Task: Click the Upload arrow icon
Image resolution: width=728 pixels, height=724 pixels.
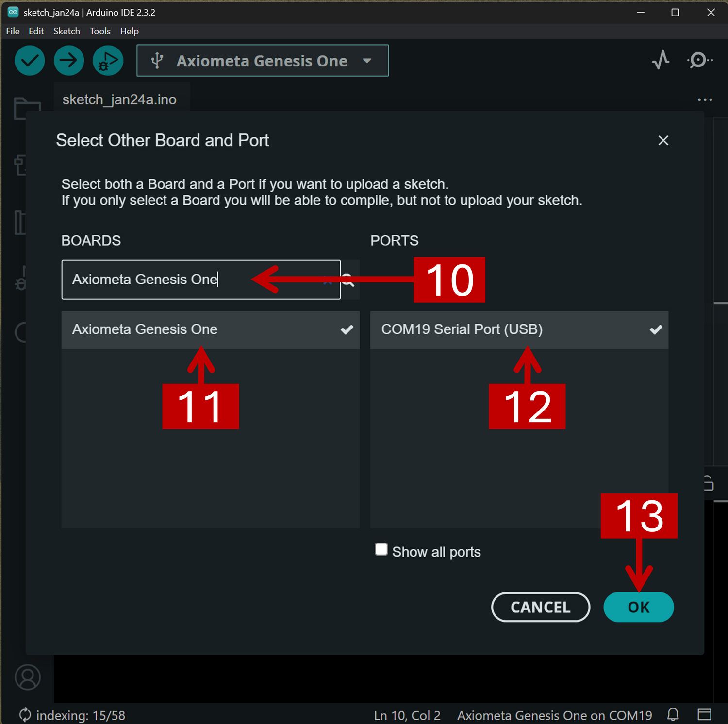Action: point(69,61)
